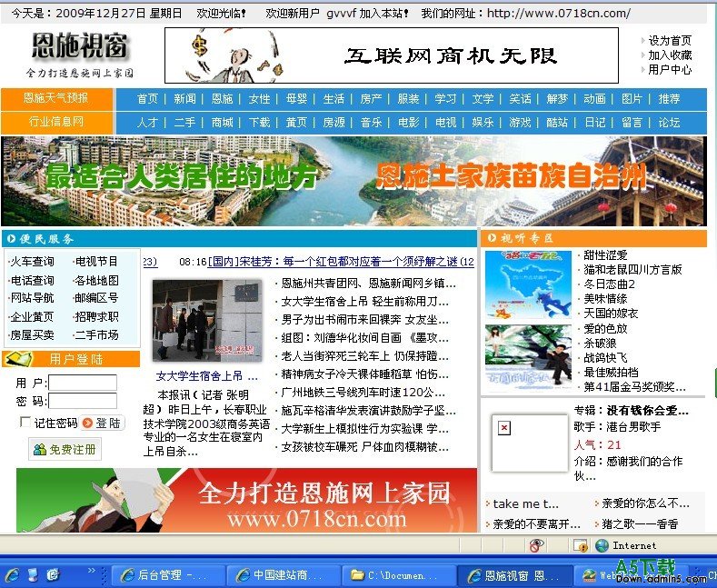This screenshot has height=588, width=717.
Task: Open the 邮编区号 service link
Action: (96, 298)
